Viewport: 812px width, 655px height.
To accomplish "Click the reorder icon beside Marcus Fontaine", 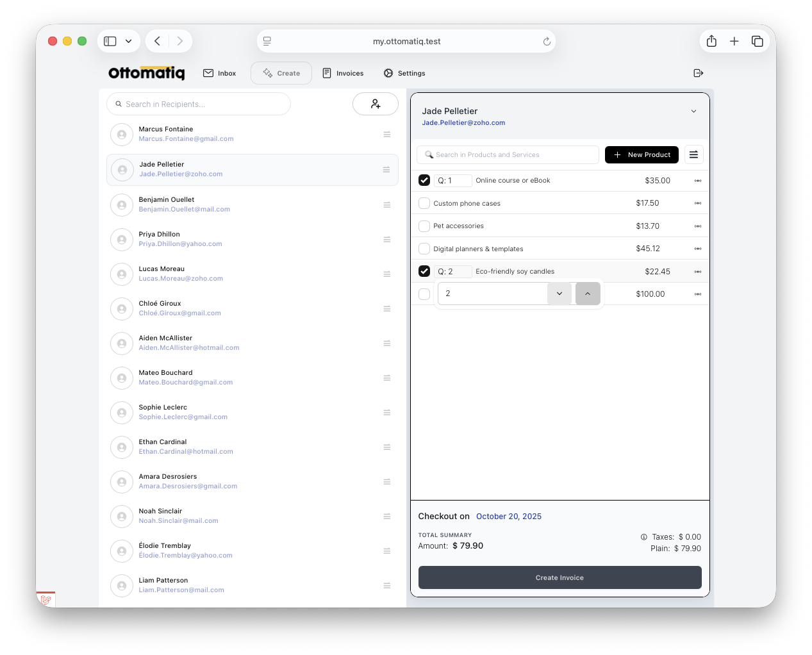I will pyautogui.click(x=387, y=135).
